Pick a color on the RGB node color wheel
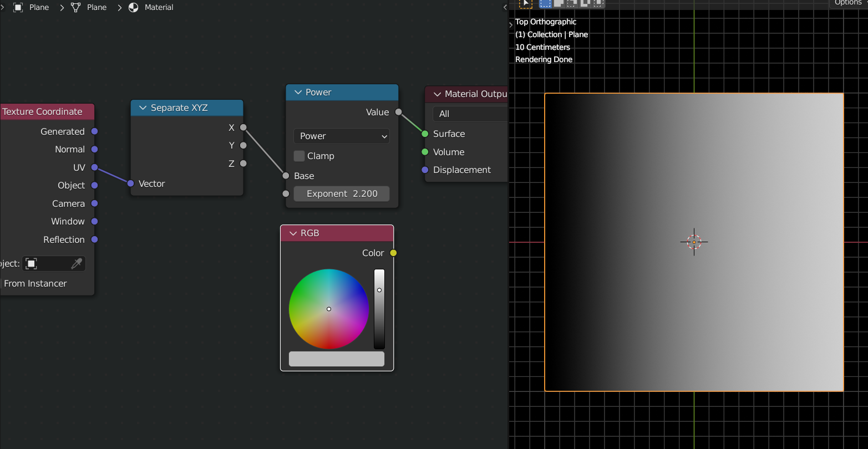868x449 pixels. [328, 309]
